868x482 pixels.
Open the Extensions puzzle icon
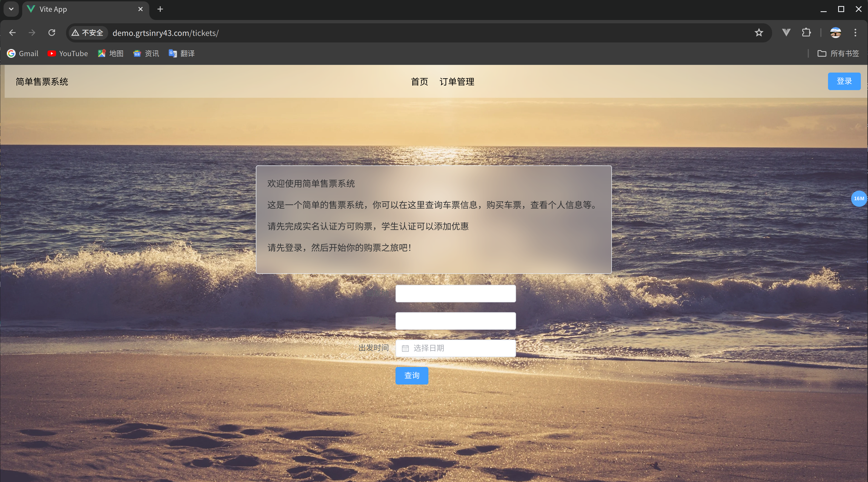806,33
